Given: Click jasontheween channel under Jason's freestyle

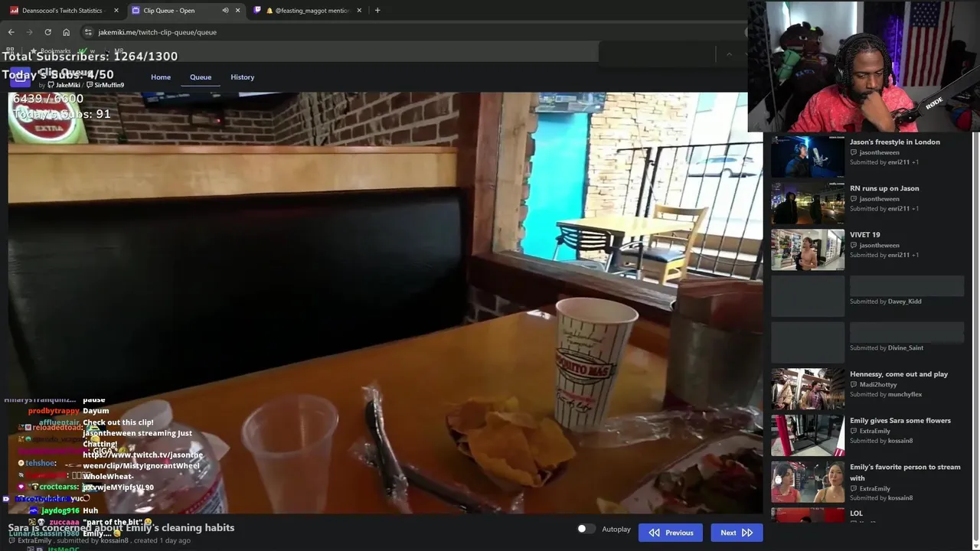Looking at the screenshot, I should click(879, 152).
